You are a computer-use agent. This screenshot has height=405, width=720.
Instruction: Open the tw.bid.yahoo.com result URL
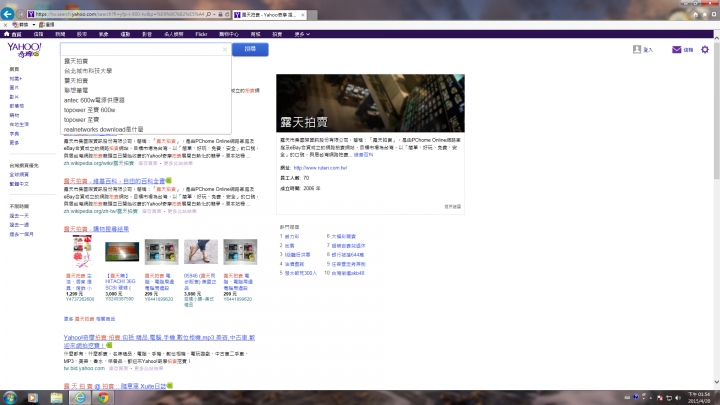[x=84, y=368]
